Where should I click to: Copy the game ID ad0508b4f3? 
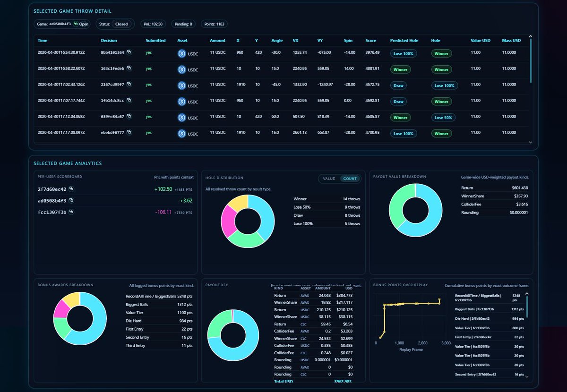point(76,24)
